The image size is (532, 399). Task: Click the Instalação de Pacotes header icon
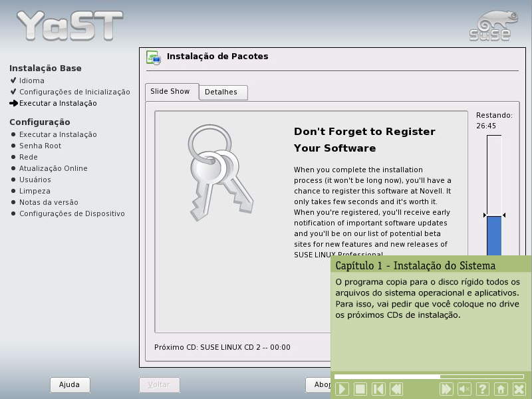pos(154,57)
